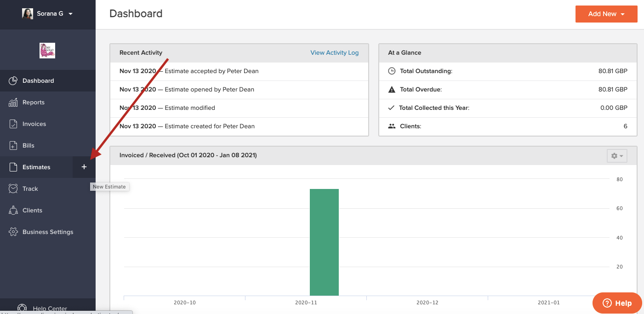Go to Reports in the sidebar
Viewport: 644px width, 314px height.
(x=48, y=103)
